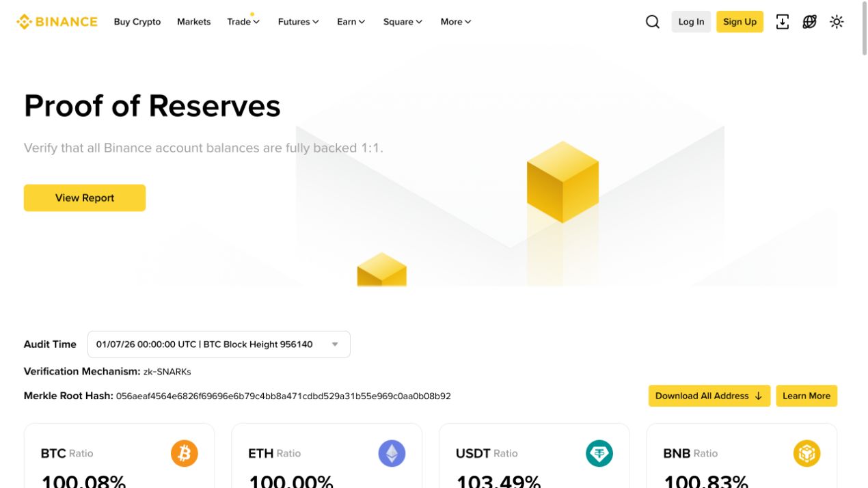Open the language globe icon
The width and height of the screenshot is (868, 488).
[x=810, y=22]
